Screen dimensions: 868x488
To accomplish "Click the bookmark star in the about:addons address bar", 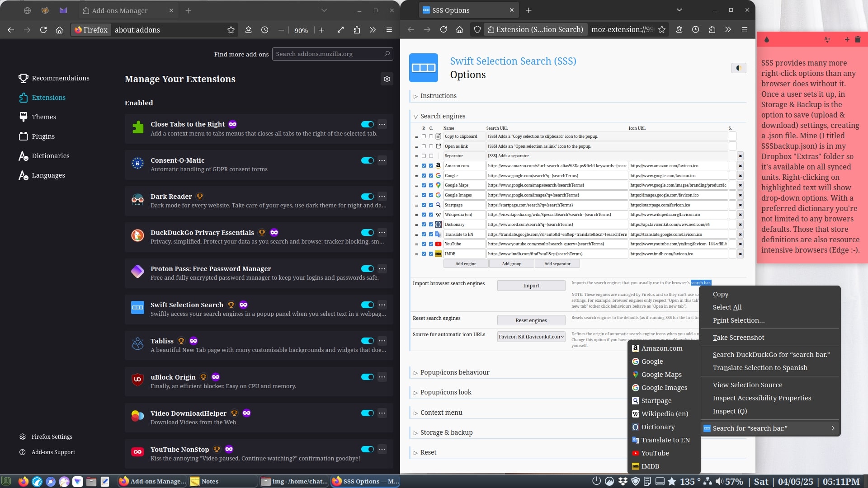I will pos(231,30).
